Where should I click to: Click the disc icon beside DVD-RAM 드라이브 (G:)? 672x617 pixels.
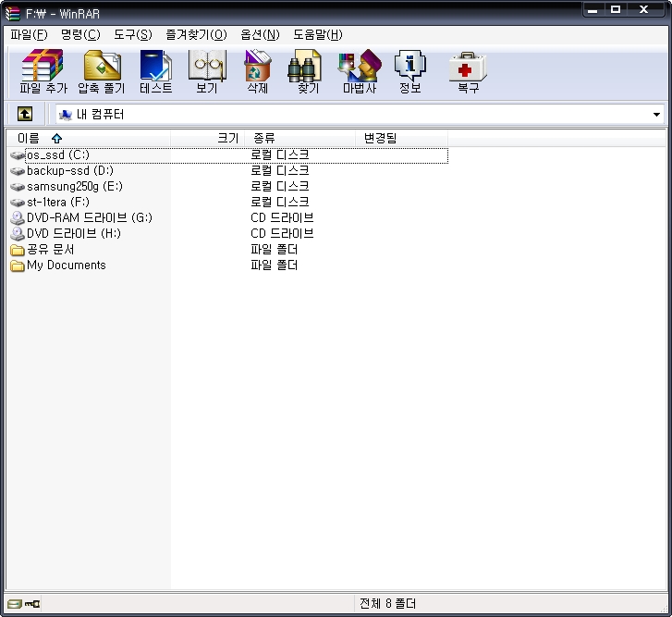[x=18, y=217]
